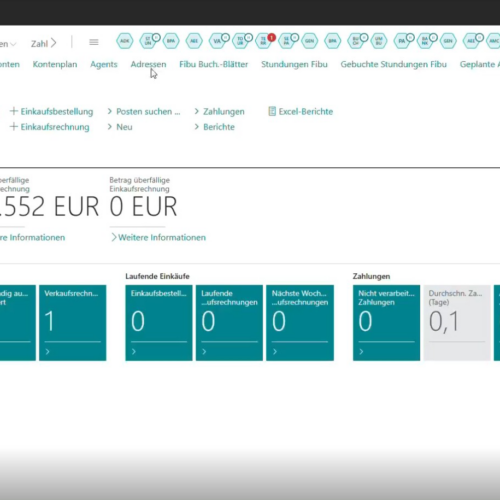Create a new Einkaufsbestellung
Viewport: 500px width, 500px height.
(x=52, y=111)
